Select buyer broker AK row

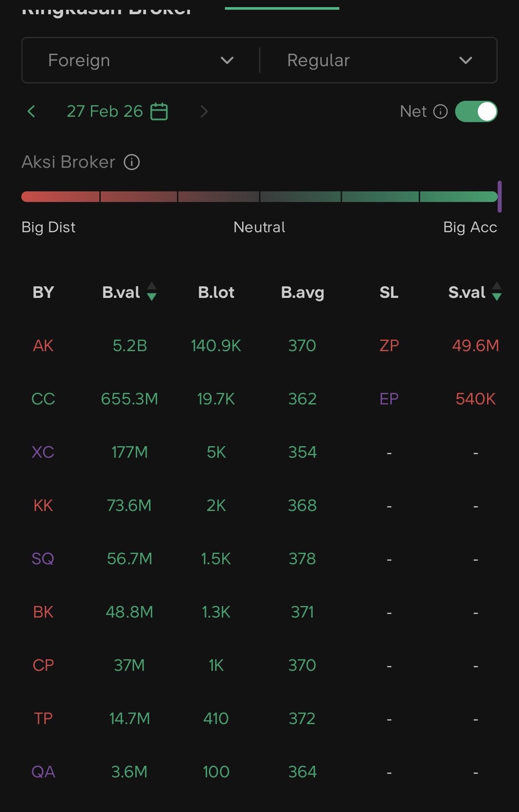click(43, 345)
